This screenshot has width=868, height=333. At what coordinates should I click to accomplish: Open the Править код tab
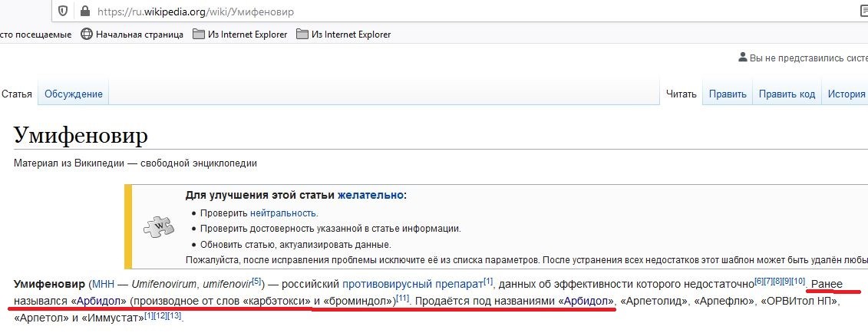point(787,94)
